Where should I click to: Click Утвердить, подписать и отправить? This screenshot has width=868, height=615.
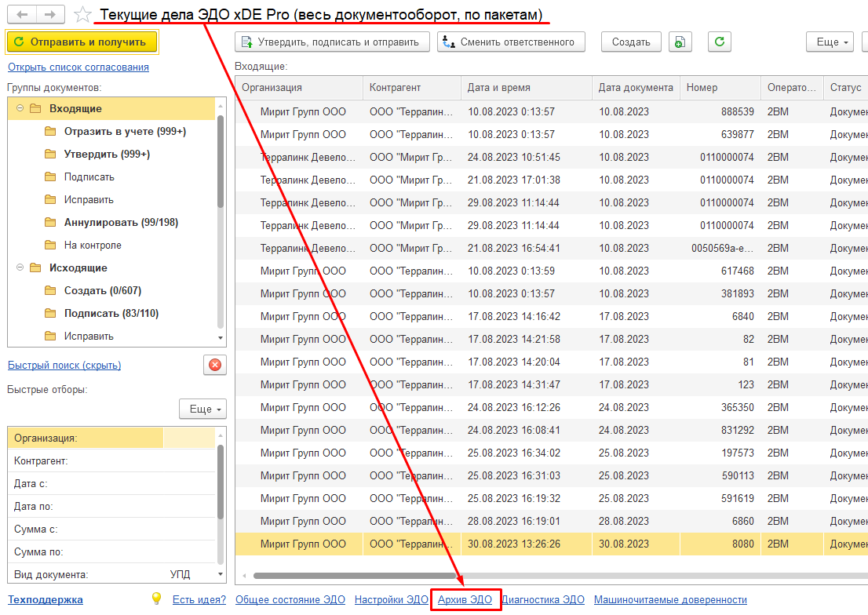coord(332,42)
